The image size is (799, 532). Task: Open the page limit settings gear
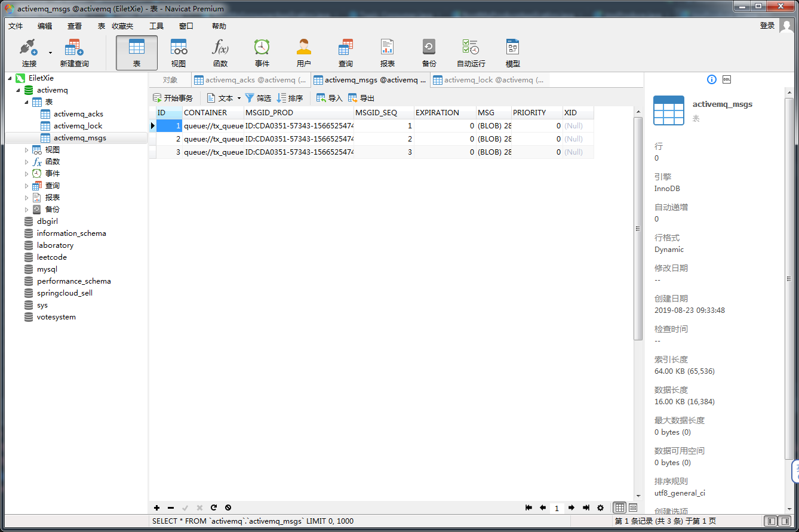tap(600, 508)
